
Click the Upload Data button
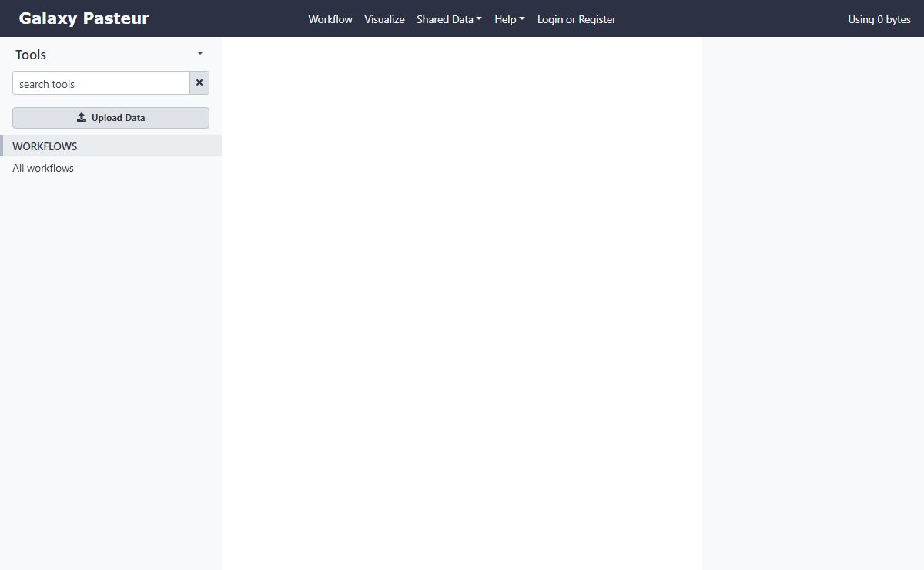click(x=111, y=118)
